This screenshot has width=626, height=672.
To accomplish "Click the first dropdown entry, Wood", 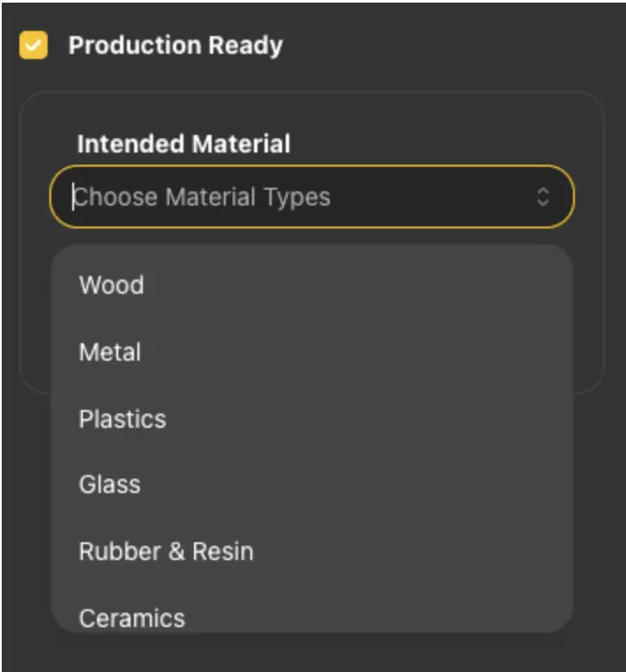I will [111, 285].
